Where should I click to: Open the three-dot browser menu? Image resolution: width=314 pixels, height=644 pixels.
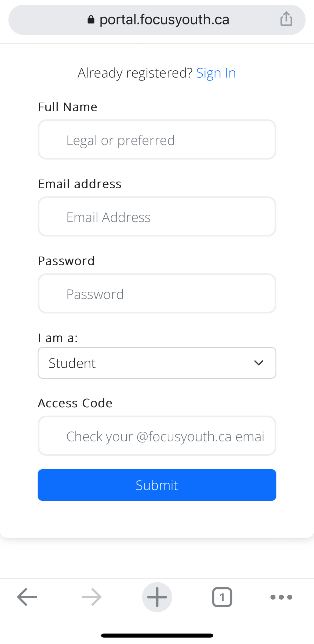(281, 597)
